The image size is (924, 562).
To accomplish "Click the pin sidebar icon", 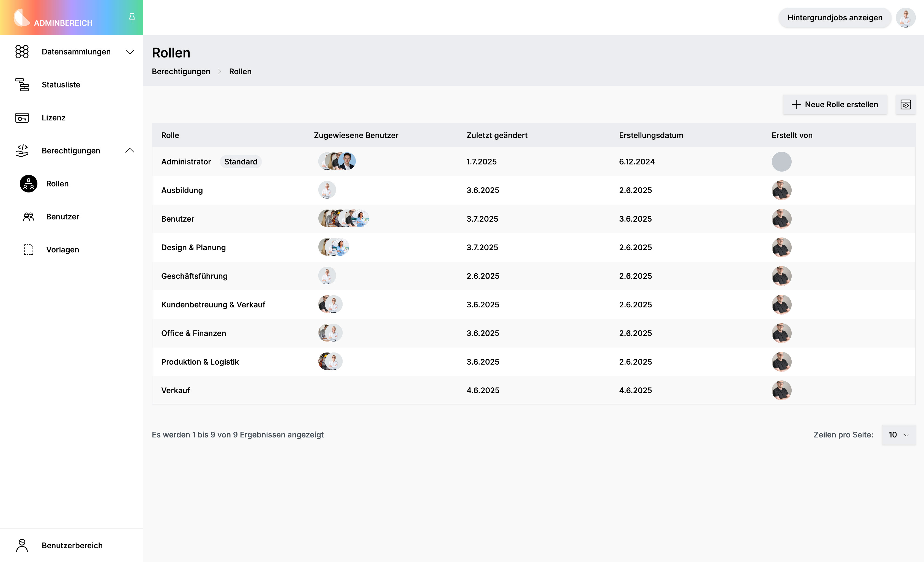I will [132, 18].
